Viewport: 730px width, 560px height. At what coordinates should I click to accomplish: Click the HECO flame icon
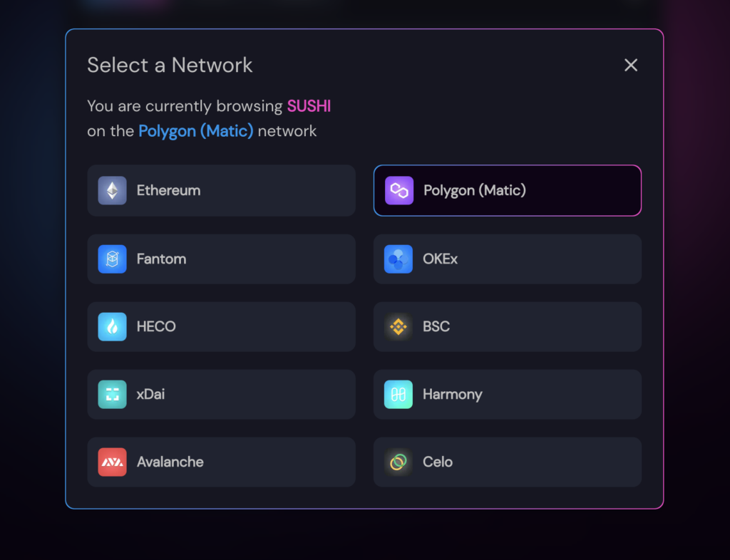pyautogui.click(x=112, y=326)
